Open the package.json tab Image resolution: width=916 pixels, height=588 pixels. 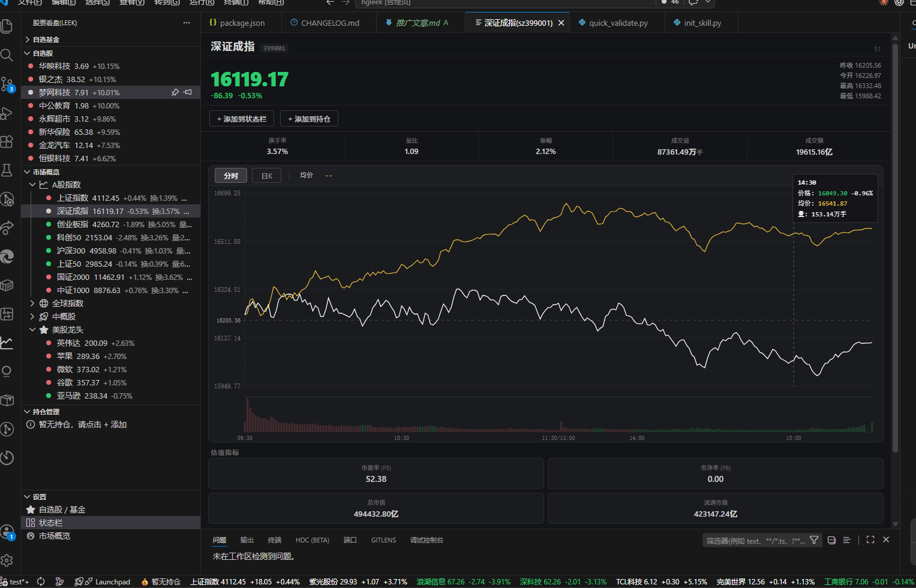coord(242,23)
